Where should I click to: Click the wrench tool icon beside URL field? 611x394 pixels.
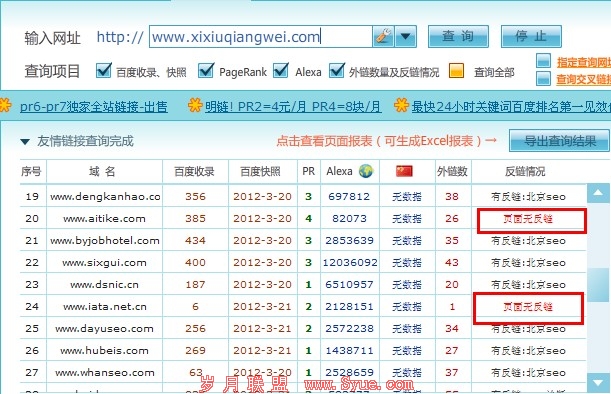pyautogui.click(x=383, y=37)
